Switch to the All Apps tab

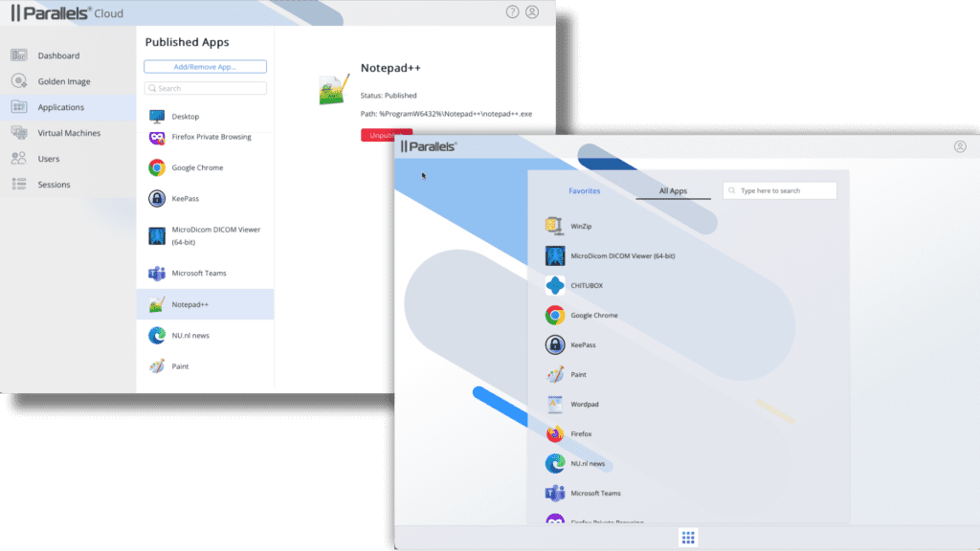coord(673,191)
